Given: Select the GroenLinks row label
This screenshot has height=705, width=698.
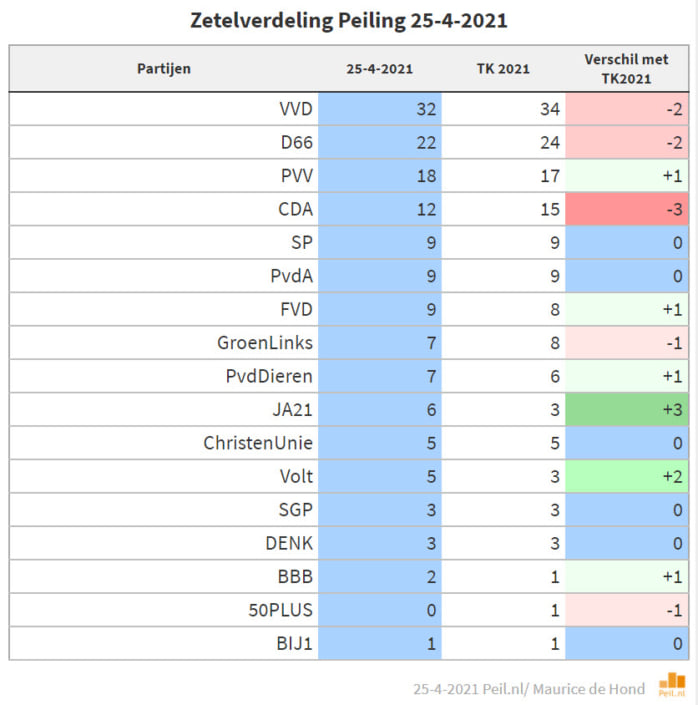Looking at the screenshot, I should point(264,343).
